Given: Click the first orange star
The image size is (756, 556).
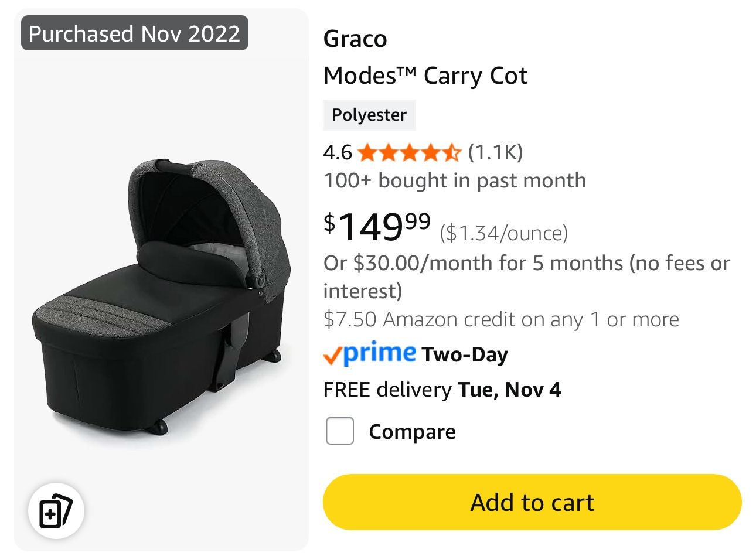Looking at the screenshot, I should (x=367, y=152).
